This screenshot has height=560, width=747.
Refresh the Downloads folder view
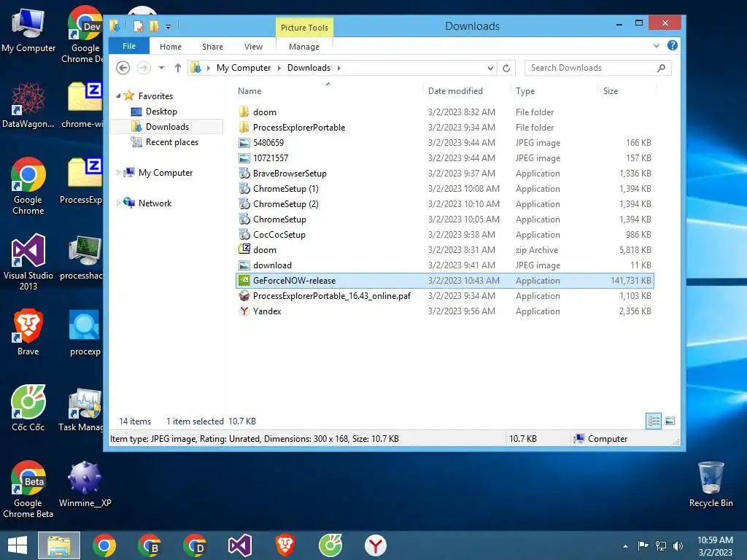tap(506, 68)
